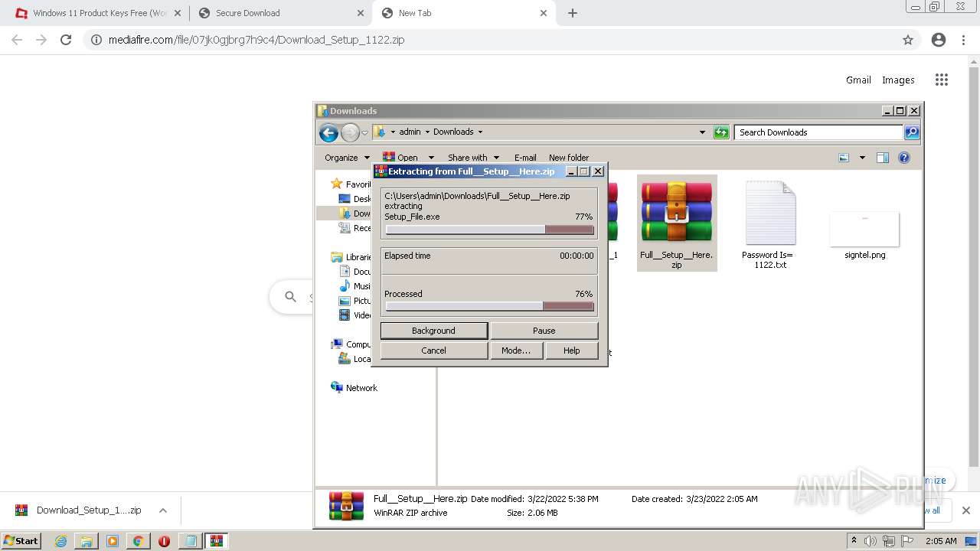Click the Gmail link
This screenshot has width=980, height=551.
[x=858, y=80]
